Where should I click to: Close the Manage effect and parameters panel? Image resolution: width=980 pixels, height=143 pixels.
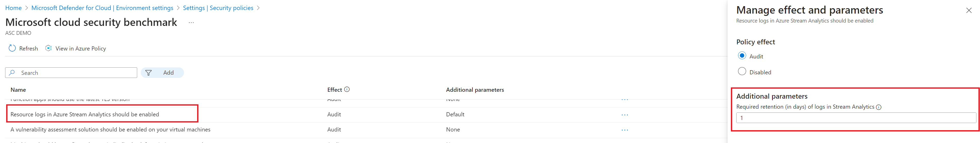click(x=969, y=11)
